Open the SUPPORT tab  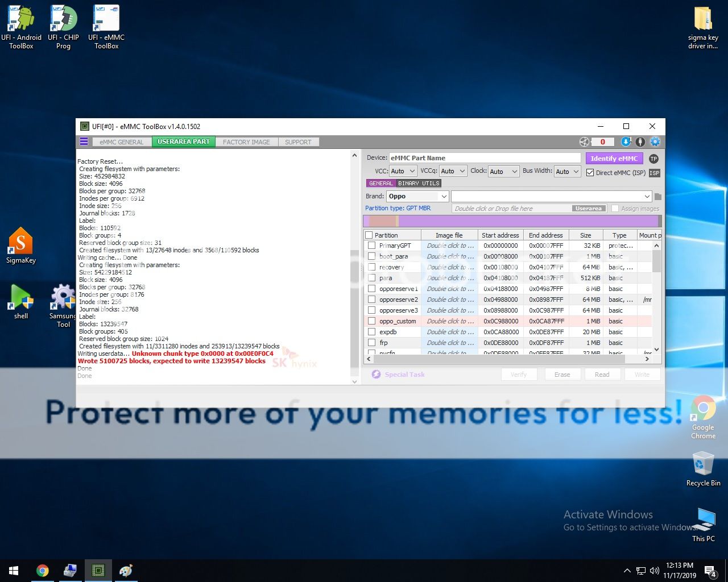point(298,142)
